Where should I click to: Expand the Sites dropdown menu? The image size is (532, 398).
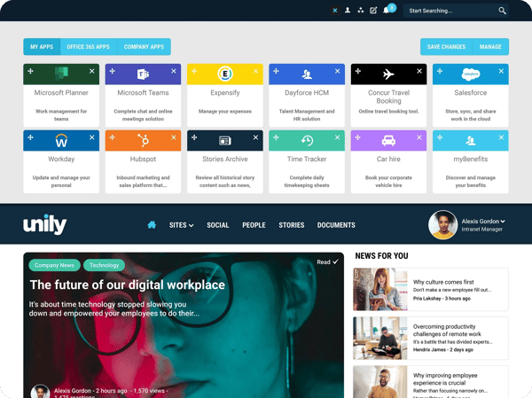coord(181,225)
